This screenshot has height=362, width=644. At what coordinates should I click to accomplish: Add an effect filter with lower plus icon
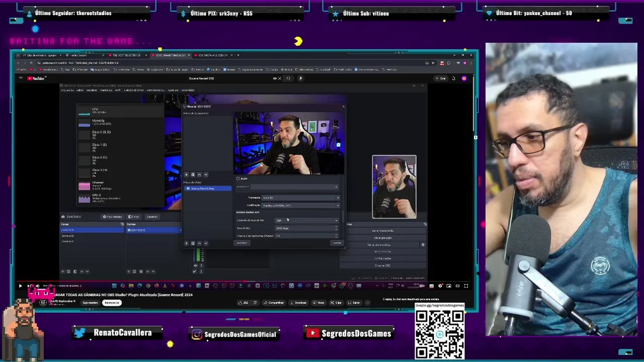186,243
